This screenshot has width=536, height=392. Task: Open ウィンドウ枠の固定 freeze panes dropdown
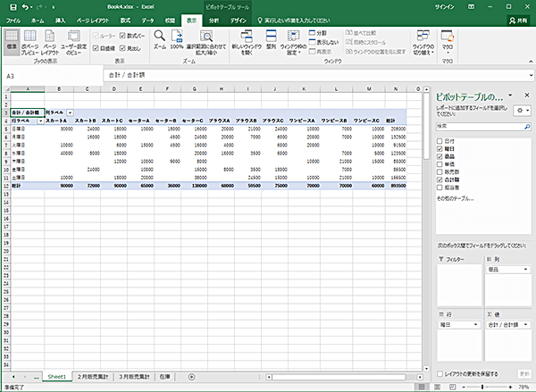(x=293, y=42)
